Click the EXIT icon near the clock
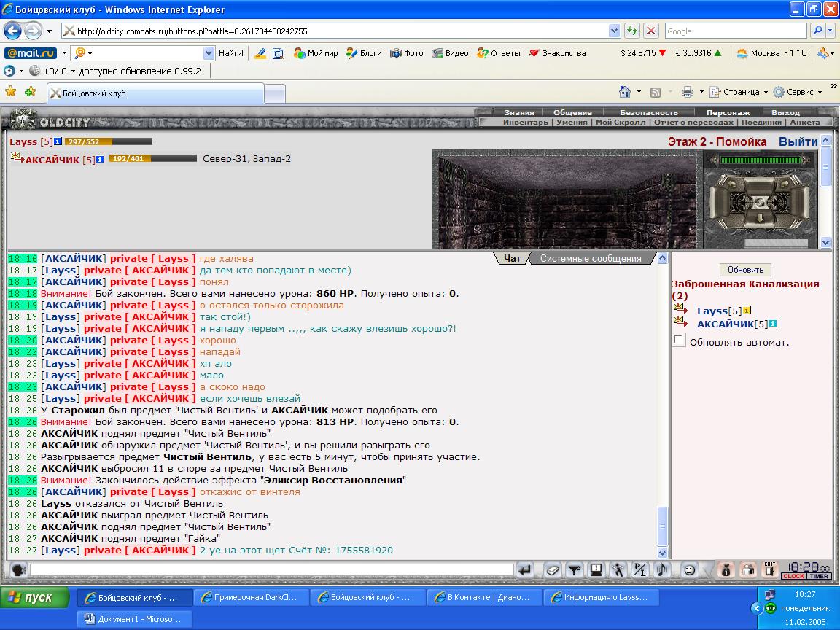Image resolution: width=840 pixels, height=630 pixels. pos(770,569)
